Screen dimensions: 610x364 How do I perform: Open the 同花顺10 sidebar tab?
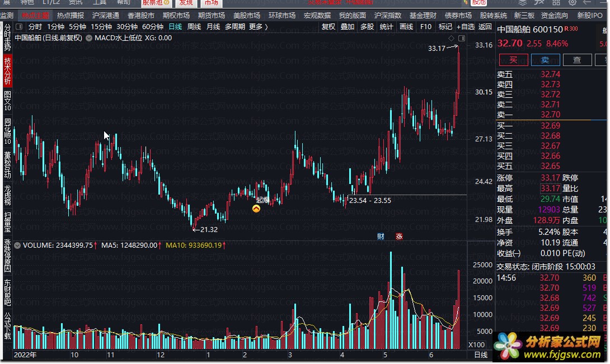(7, 131)
